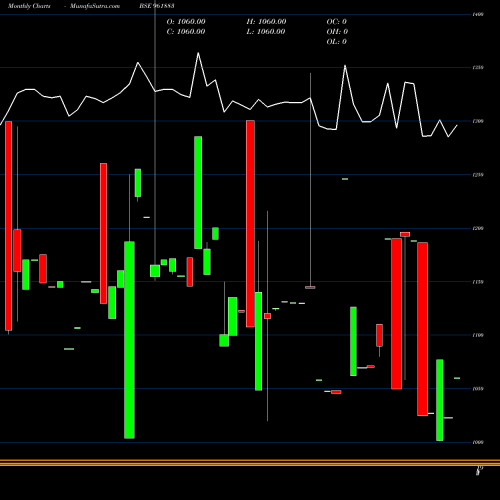500x500 pixels.
Task: Click the 1000 price axis label
Action: (478, 442)
